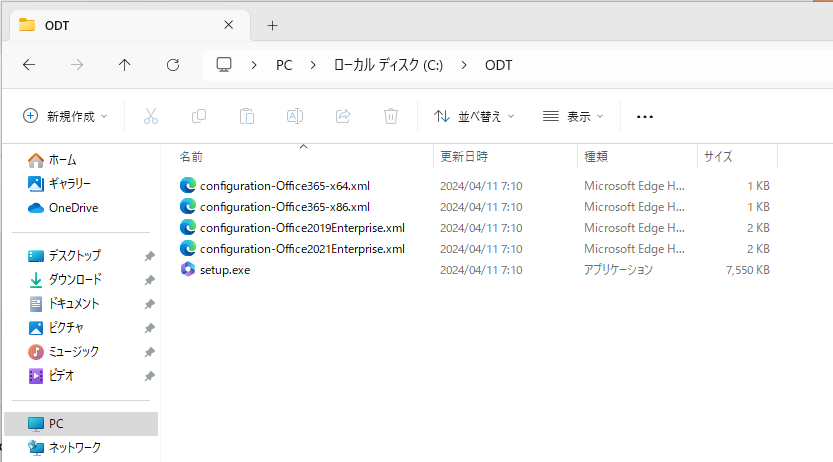Open 表示 view dropdown
This screenshot has height=462, width=833.
pyautogui.click(x=573, y=116)
